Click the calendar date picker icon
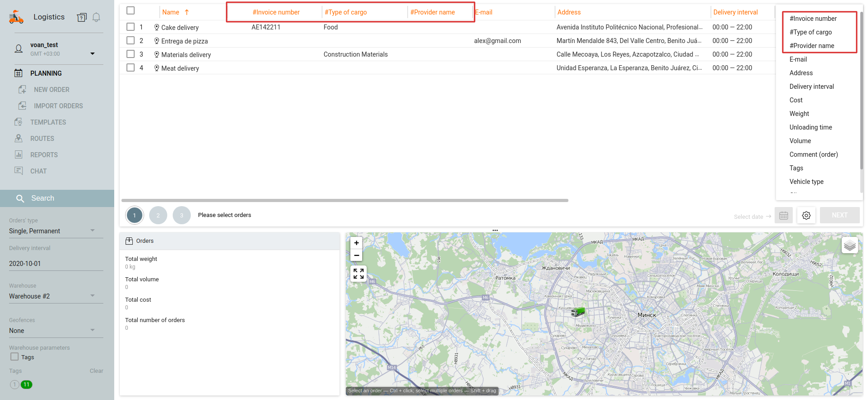868x400 pixels. click(x=783, y=216)
